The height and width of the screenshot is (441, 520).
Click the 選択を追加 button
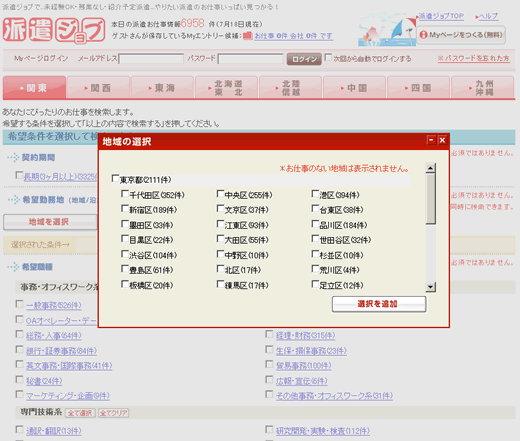(x=379, y=304)
